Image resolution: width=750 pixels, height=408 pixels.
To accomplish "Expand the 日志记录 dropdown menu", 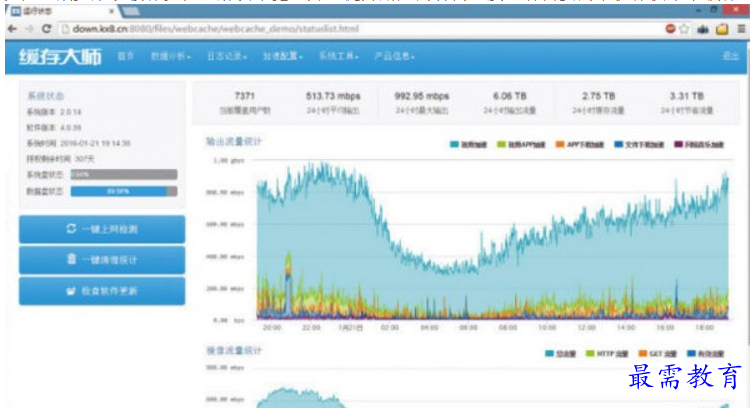I will point(227,56).
